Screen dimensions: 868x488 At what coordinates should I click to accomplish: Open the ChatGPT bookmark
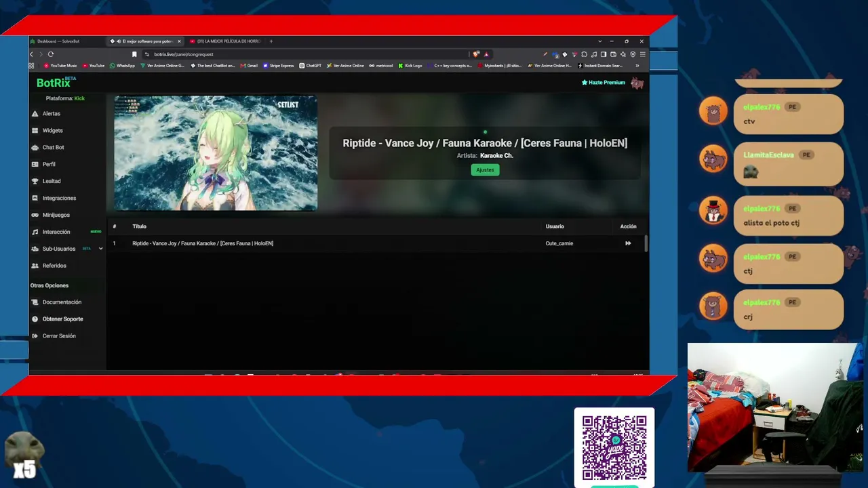click(311, 66)
